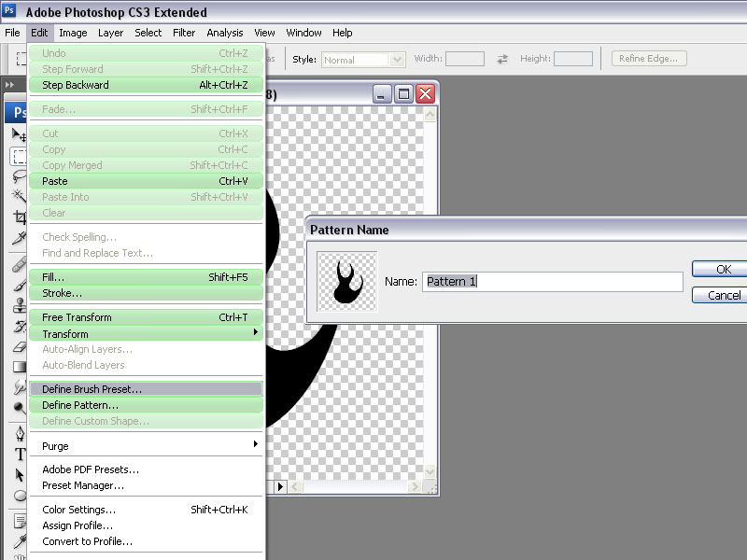Click the swap width and height icon
The image size is (747, 560).
pyautogui.click(x=502, y=59)
